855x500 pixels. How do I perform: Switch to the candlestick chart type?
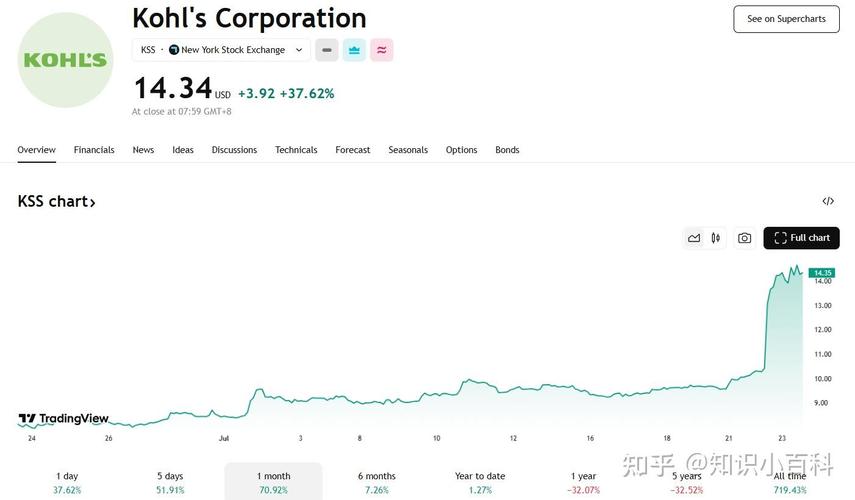[716, 238]
